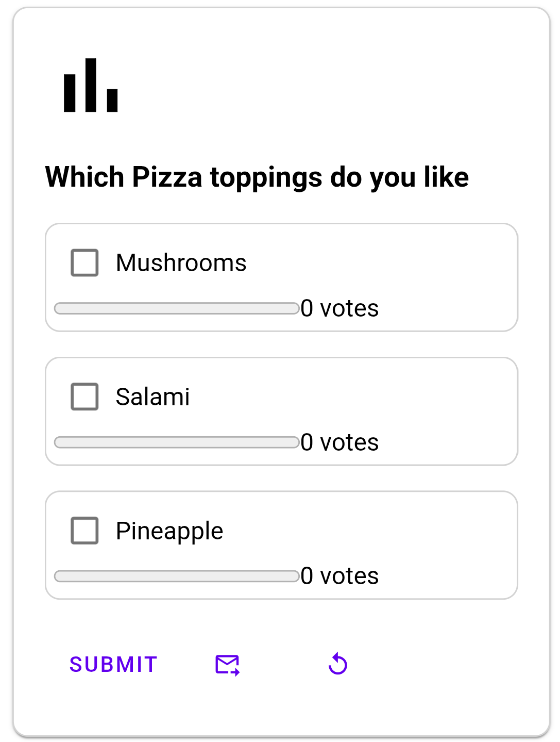Select the Mushrooms option card
This screenshot has height=742, width=560.
pos(281,276)
